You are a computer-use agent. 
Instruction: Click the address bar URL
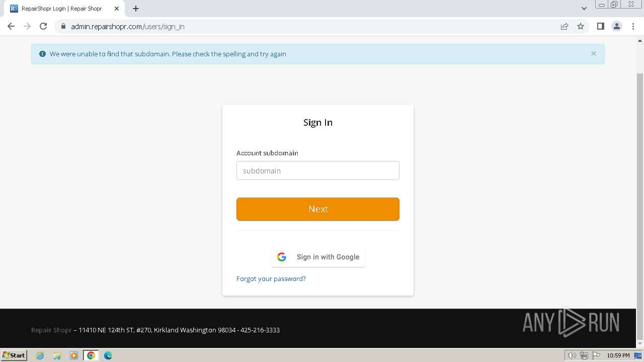tap(128, 27)
